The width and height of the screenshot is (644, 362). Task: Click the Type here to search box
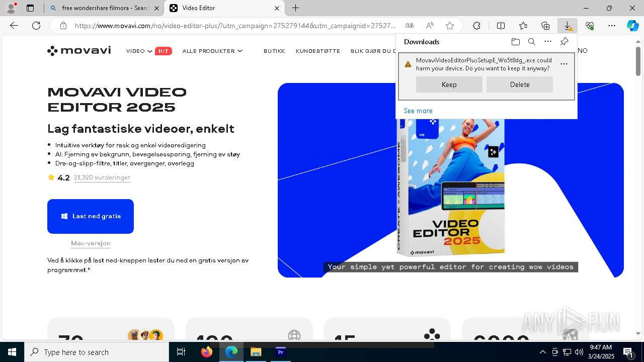click(x=97, y=352)
